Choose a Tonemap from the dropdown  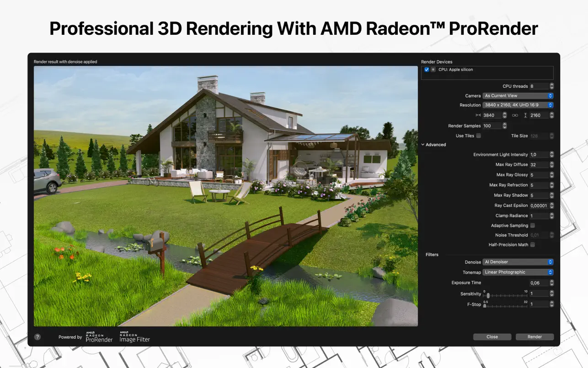(518, 272)
